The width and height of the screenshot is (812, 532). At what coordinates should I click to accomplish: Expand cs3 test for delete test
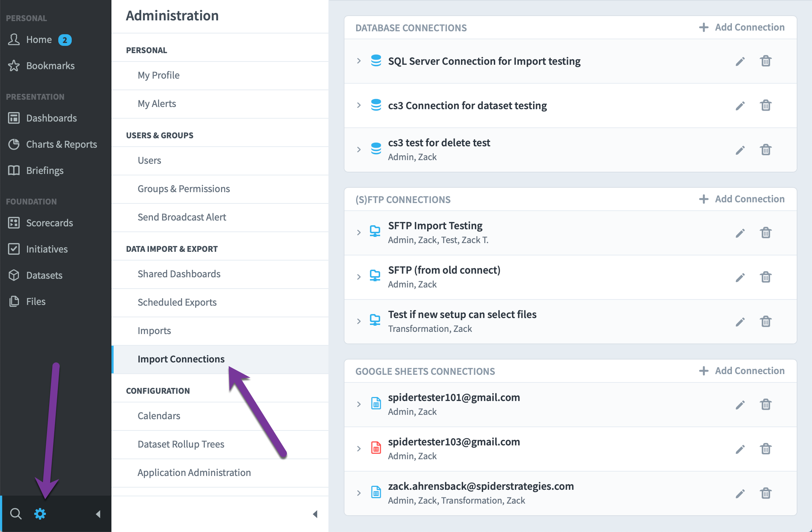pyautogui.click(x=359, y=150)
